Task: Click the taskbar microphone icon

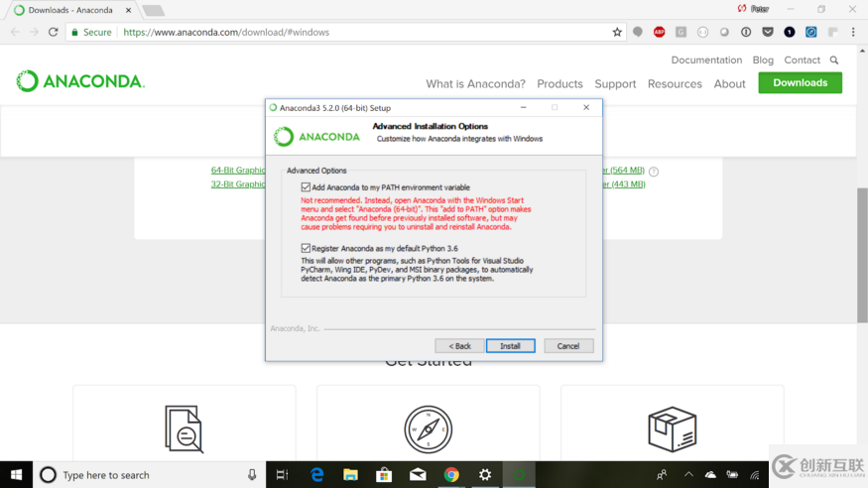Action: point(252,475)
